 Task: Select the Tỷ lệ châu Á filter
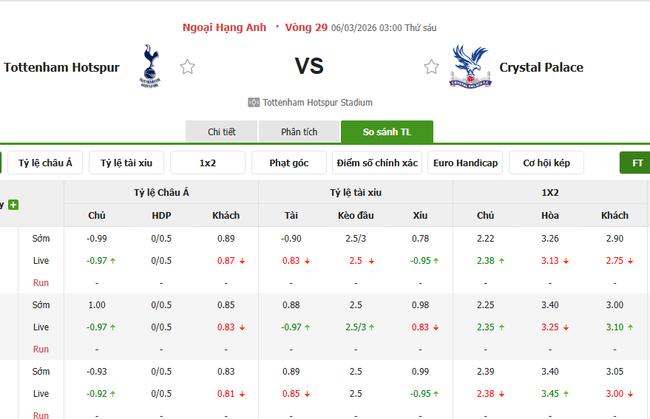46,162
